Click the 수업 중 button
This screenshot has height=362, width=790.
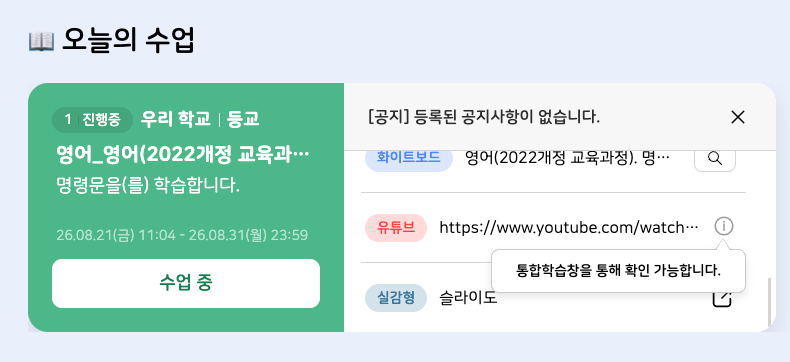[186, 283]
